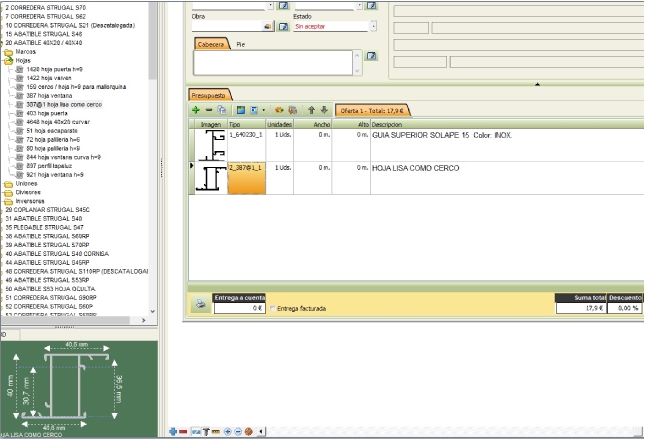
Task: Click the Entrega a cuenta amount field
Action: [x=239, y=308]
